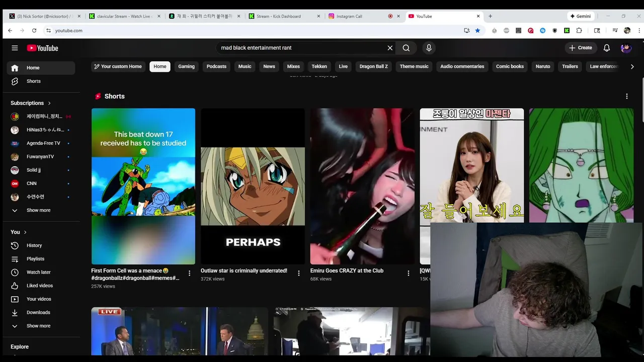The image size is (644, 362).
Task: Open the Shorts shelf three-dot menu
Action: point(626,96)
